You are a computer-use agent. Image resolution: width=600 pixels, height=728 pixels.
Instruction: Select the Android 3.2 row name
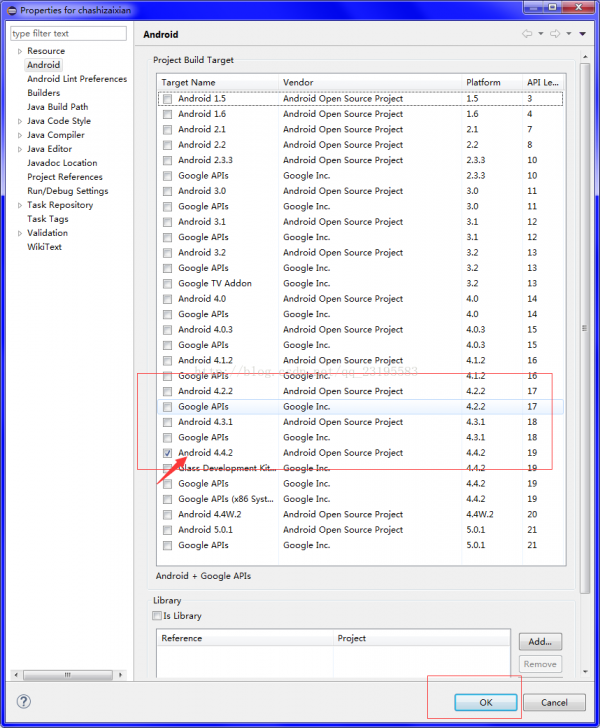[x=202, y=253]
